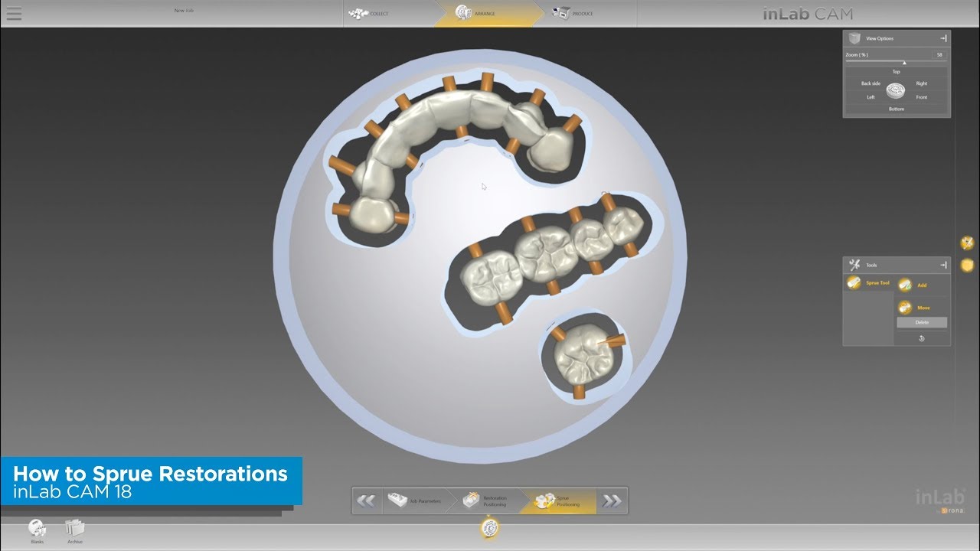The width and height of the screenshot is (980, 551).
Task: Click the glowing disc icon at bottom center
Action: pyautogui.click(x=490, y=527)
